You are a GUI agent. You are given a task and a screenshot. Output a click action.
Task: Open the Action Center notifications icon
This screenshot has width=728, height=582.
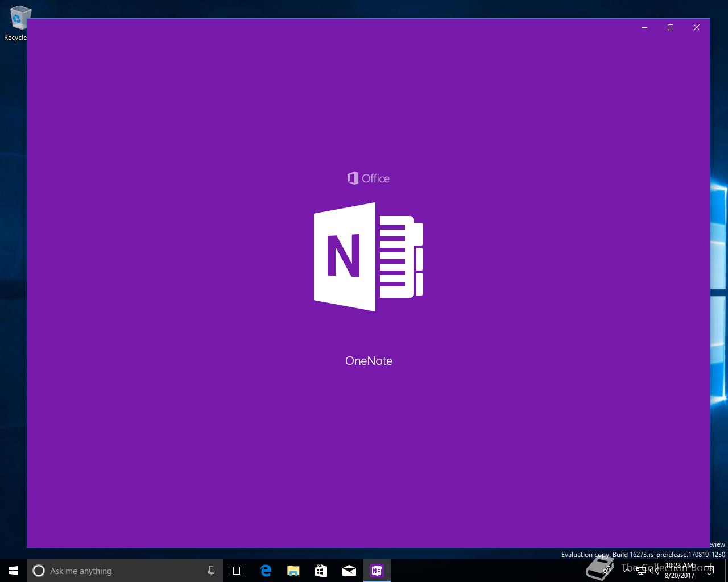coord(709,571)
